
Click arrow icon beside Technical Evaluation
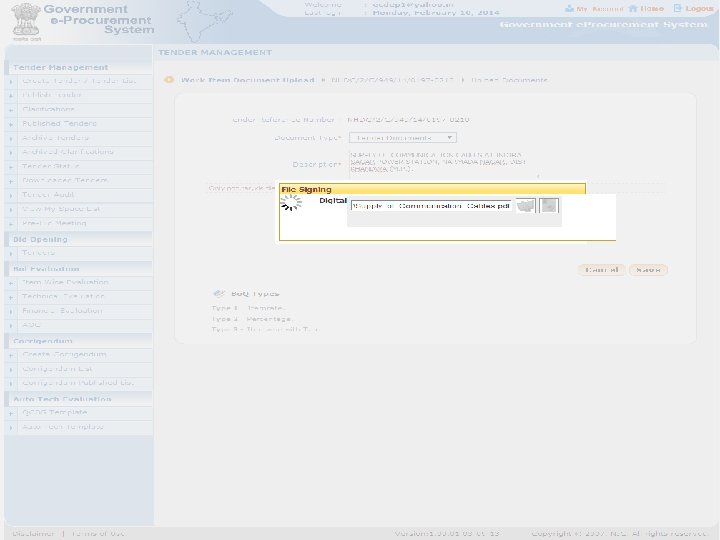(11, 298)
